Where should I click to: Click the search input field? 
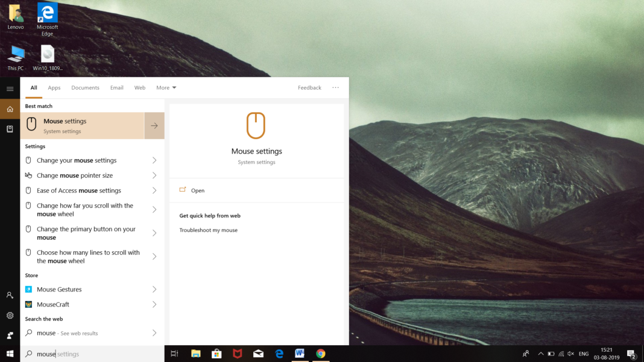(x=90, y=354)
